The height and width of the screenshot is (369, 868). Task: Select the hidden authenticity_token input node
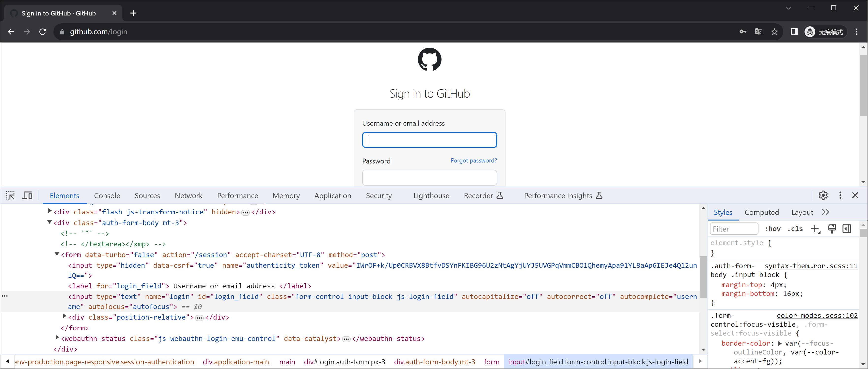[x=382, y=270]
